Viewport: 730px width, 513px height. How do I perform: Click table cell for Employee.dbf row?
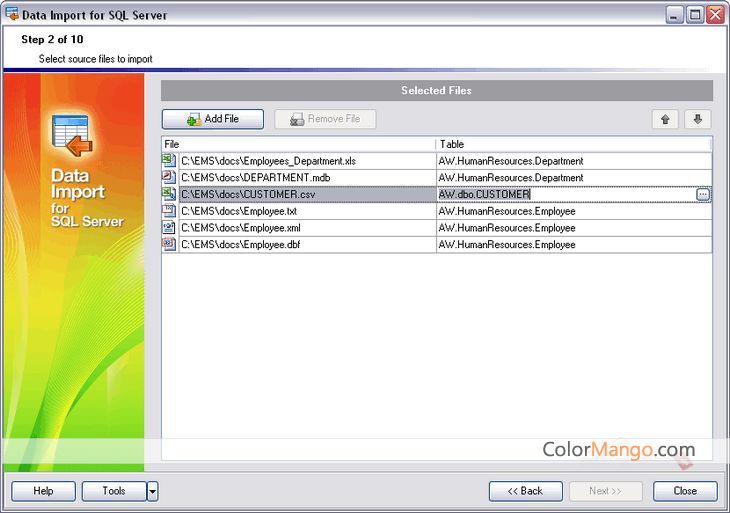pyautogui.click(x=574, y=245)
